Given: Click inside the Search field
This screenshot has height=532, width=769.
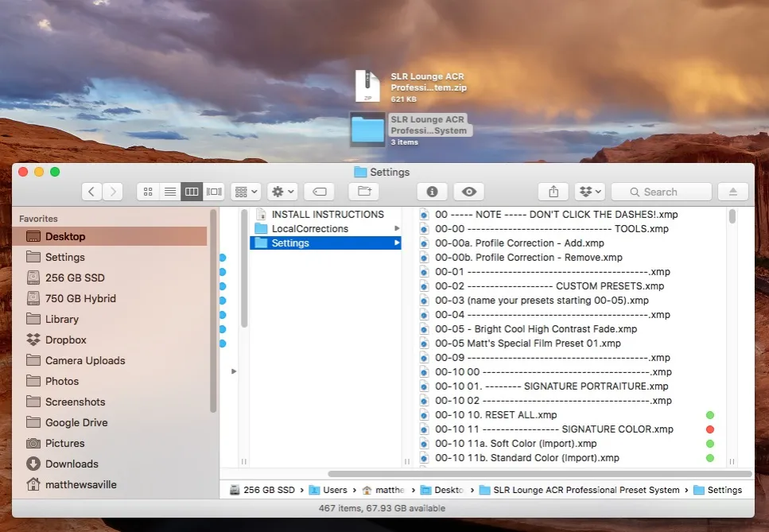Looking at the screenshot, I should 661,191.
